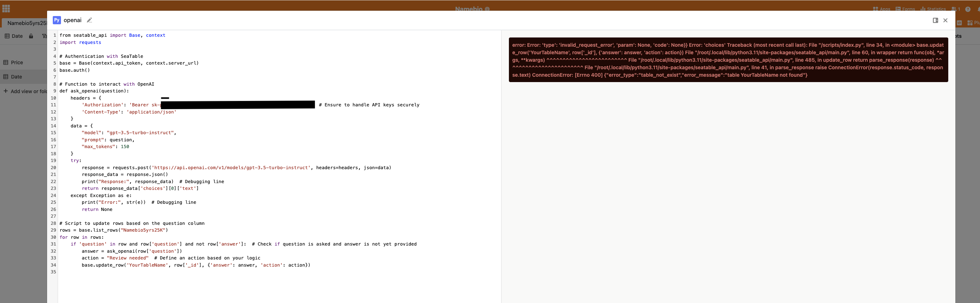Toggle the side panel layout icon
This screenshot has width=980, height=303.
935,20
